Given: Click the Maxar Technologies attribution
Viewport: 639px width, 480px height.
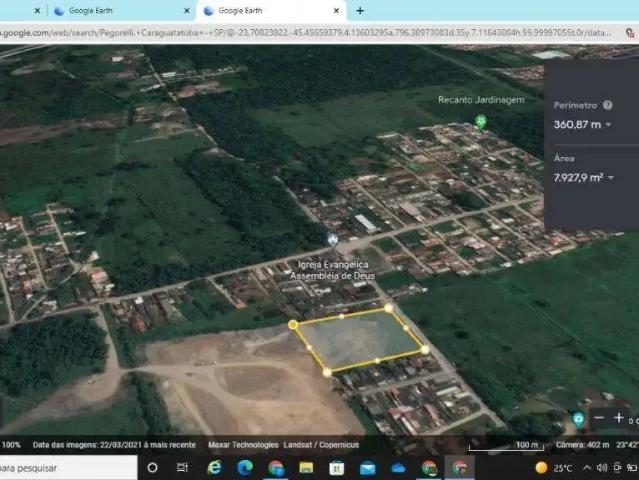Looking at the screenshot, I should point(243,445).
